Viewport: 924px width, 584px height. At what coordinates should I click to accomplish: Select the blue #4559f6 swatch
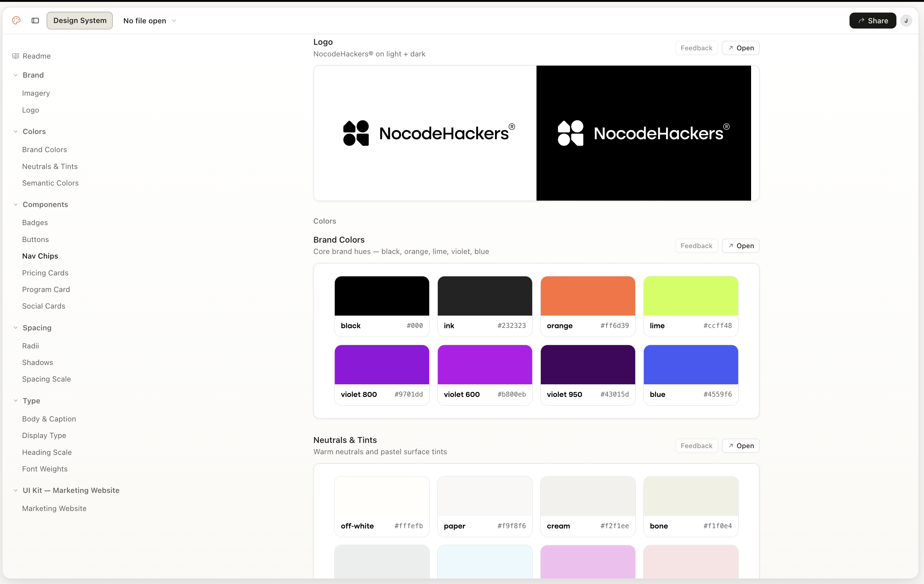(x=691, y=375)
